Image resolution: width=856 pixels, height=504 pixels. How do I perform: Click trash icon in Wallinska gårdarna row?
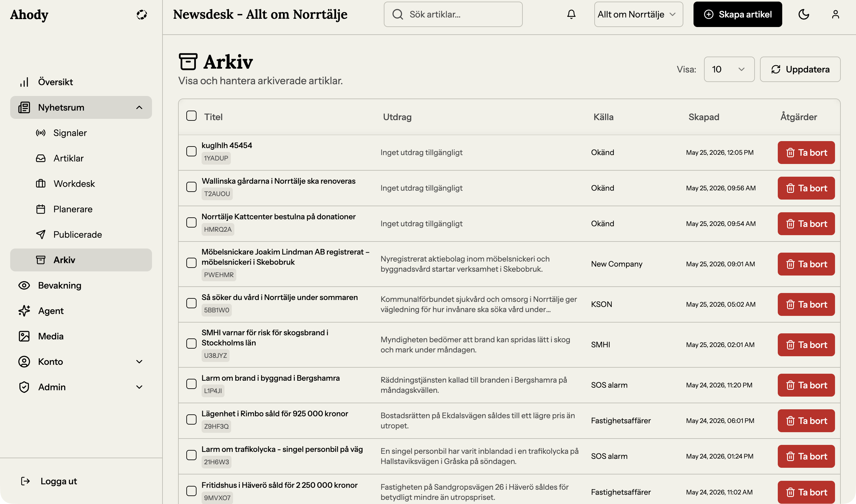(790, 188)
